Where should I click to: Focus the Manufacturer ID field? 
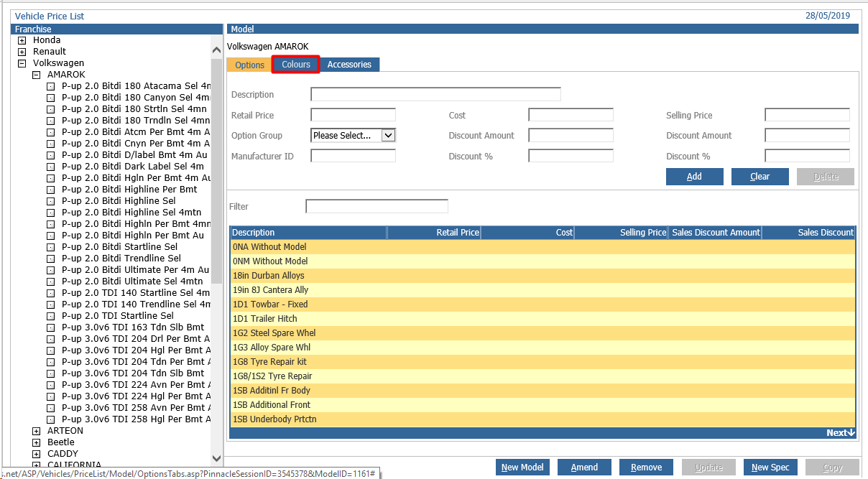click(x=353, y=156)
